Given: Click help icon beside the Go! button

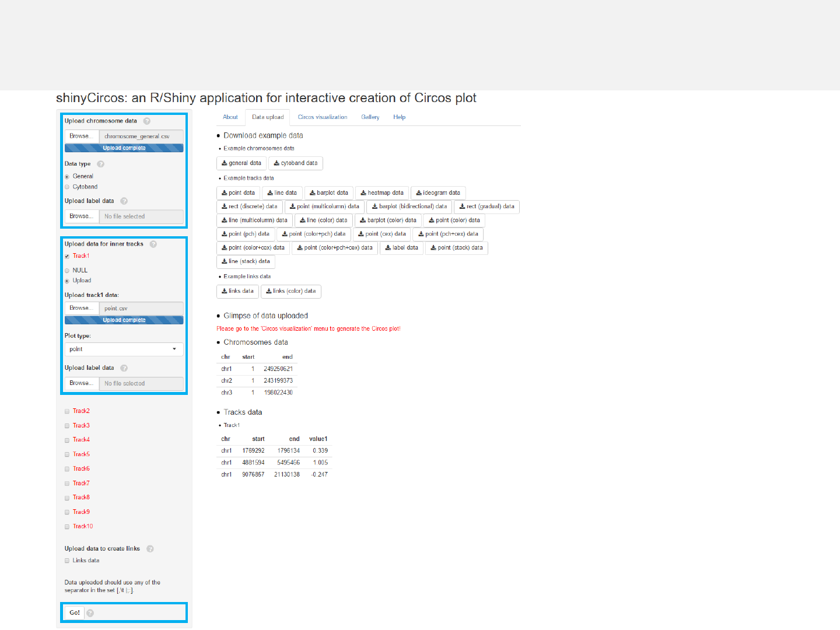Looking at the screenshot, I should 90,613.
